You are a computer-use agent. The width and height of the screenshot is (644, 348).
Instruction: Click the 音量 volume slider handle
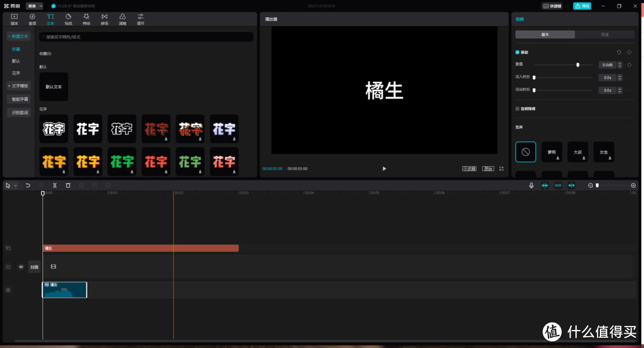[578, 65]
